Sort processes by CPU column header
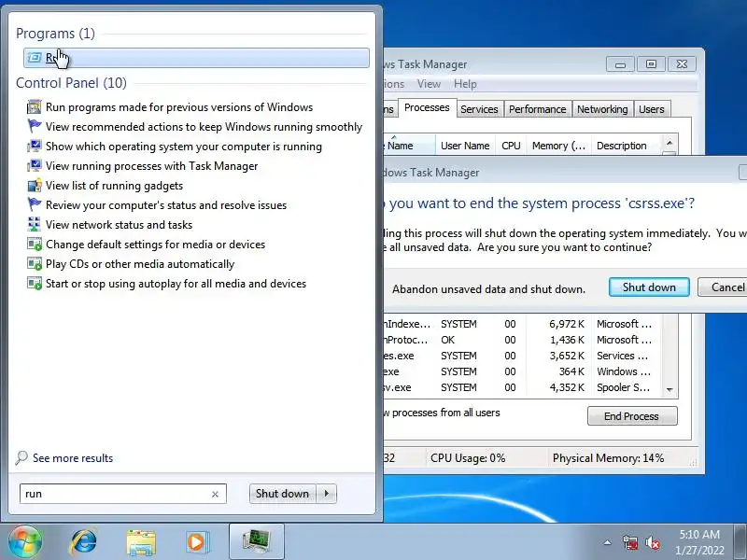Viewport: 747px width, 560px height. pos(511,146)
